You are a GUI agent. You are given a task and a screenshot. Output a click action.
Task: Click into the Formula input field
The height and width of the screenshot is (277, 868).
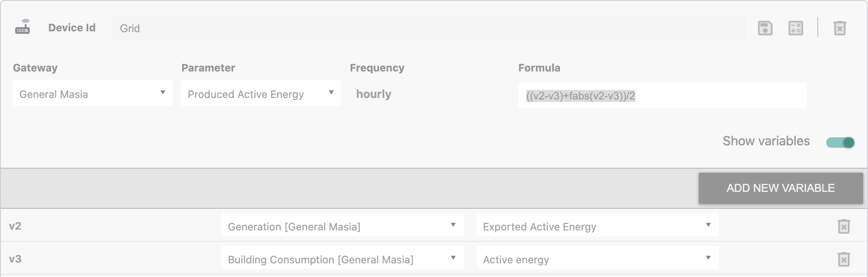662,96
